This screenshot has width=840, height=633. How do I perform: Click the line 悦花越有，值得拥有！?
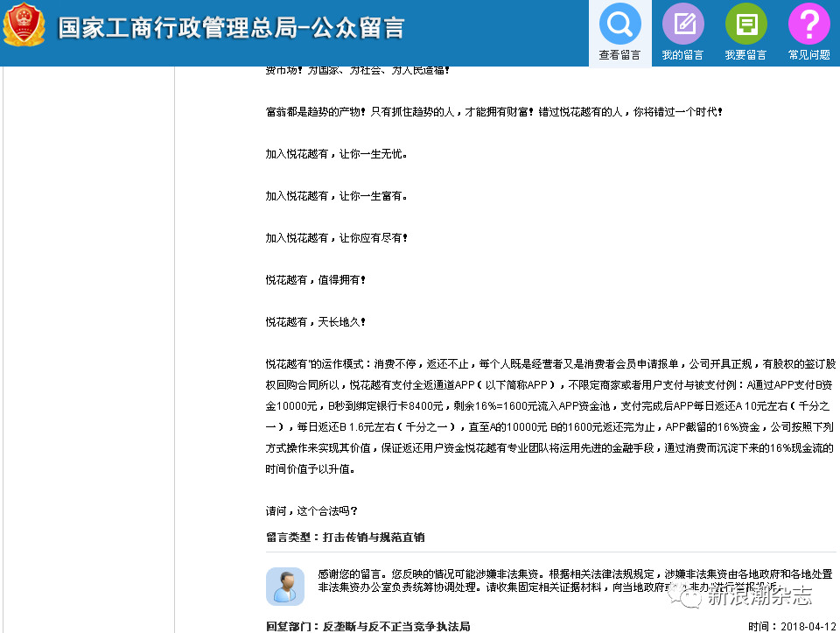point(316,279)
